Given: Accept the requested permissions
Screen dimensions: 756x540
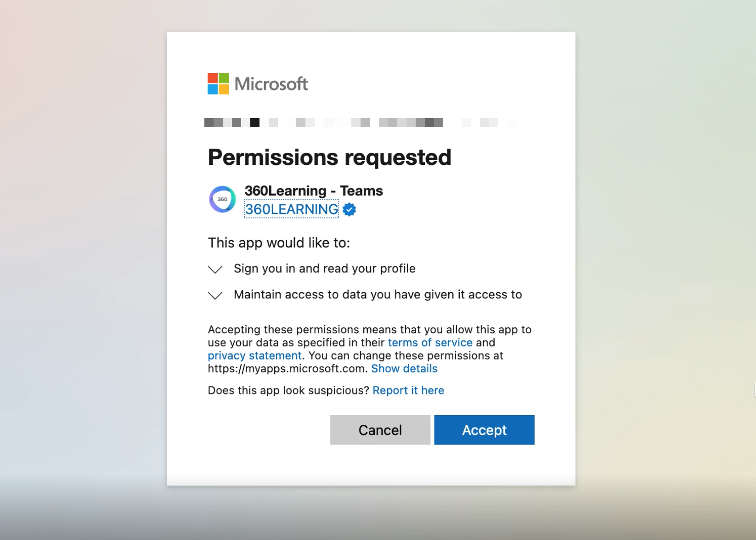Looking at the screenshot, I should coord(484,430).
